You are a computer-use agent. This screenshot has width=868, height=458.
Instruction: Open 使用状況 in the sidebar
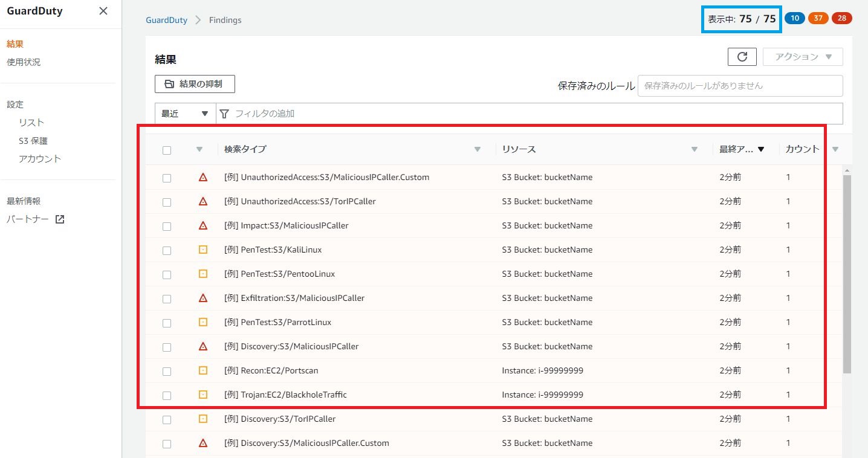24,62
